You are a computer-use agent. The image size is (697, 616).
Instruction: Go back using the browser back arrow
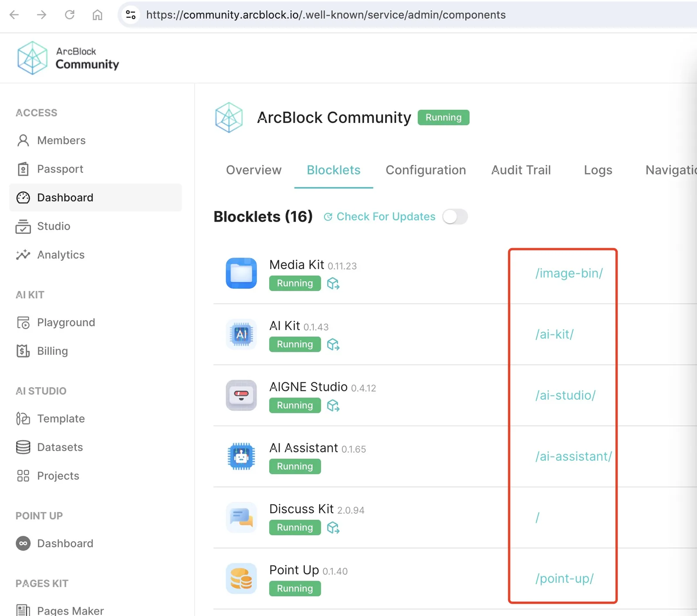14,15
